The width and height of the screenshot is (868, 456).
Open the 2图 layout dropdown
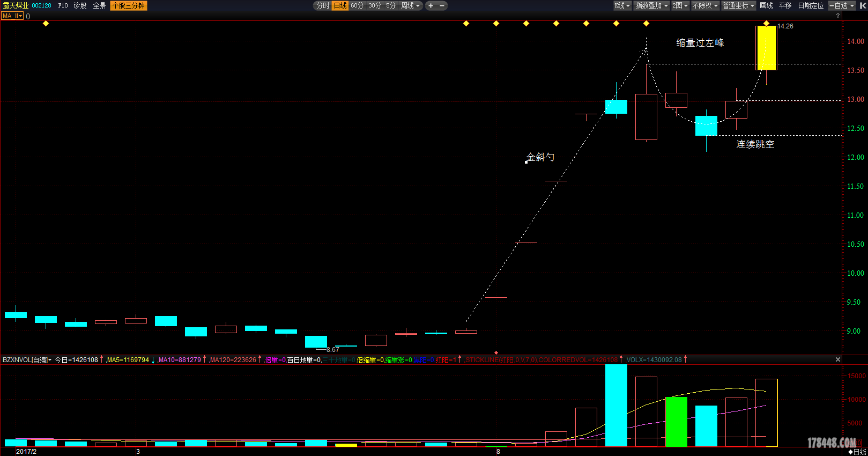pos(680,5)
